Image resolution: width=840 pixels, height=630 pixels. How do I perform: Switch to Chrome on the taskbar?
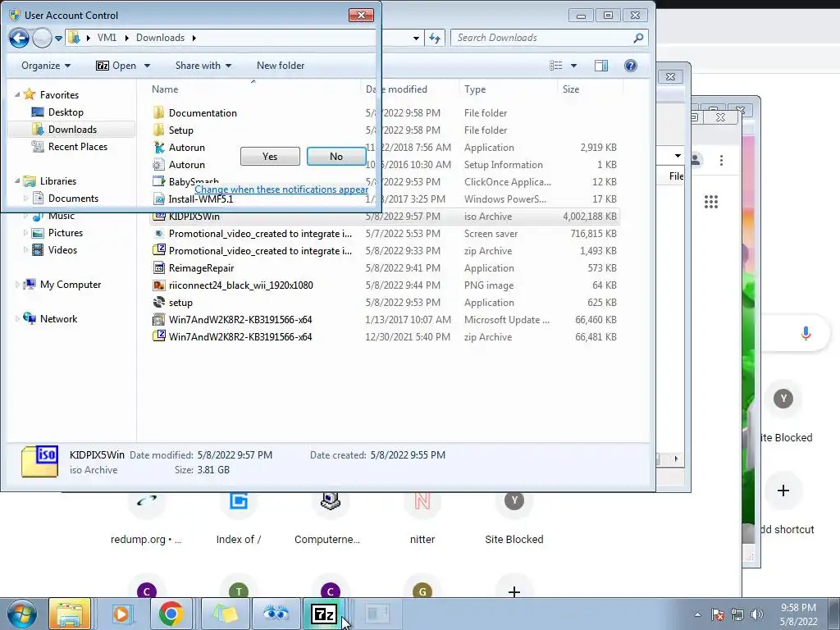171,614
